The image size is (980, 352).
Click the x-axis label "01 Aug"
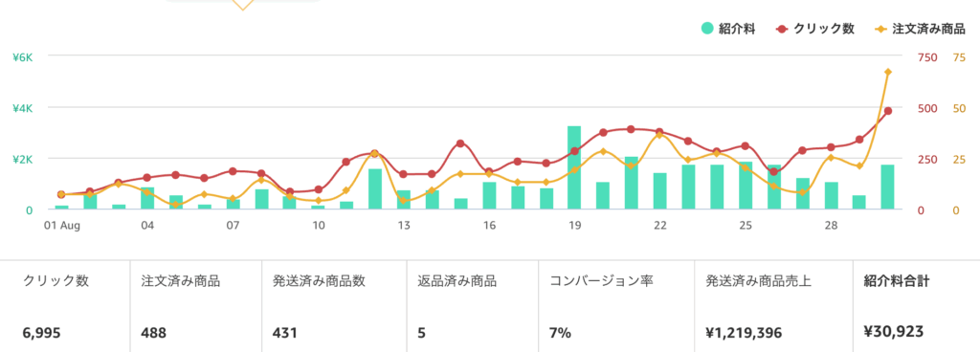point(61,225)
